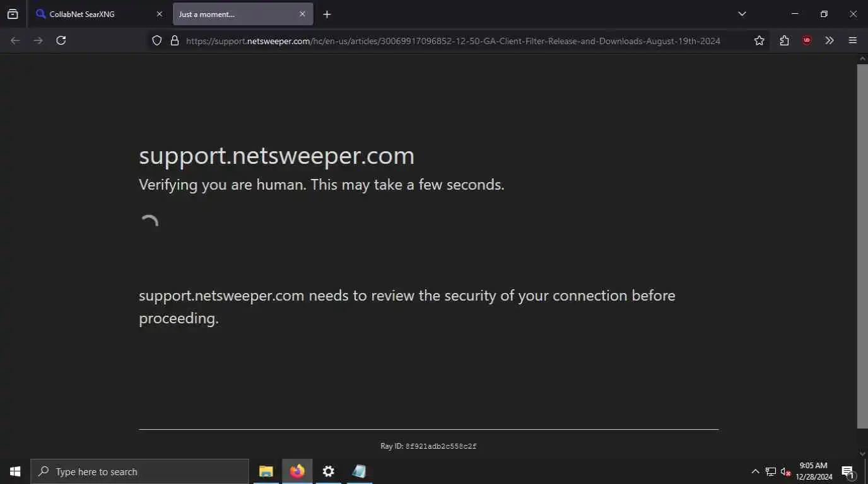Open File Explorer from taskbar
The image size is (868, 484).
[266, 471]
